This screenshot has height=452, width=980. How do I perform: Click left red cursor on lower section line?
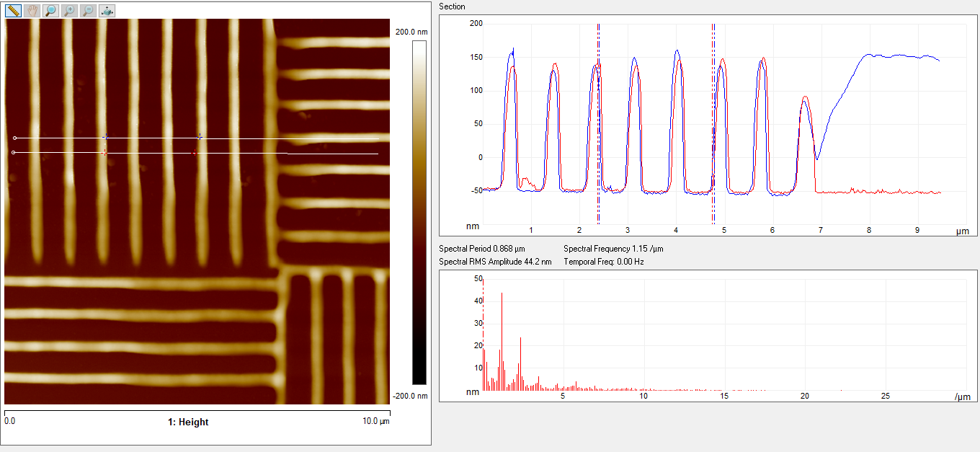105,153
